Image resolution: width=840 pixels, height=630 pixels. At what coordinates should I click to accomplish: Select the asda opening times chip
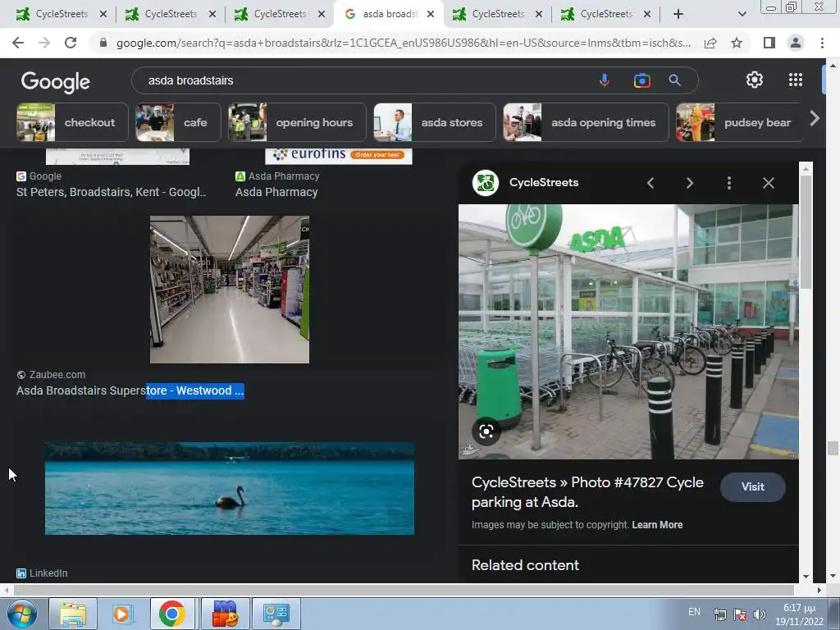[586, 123]
